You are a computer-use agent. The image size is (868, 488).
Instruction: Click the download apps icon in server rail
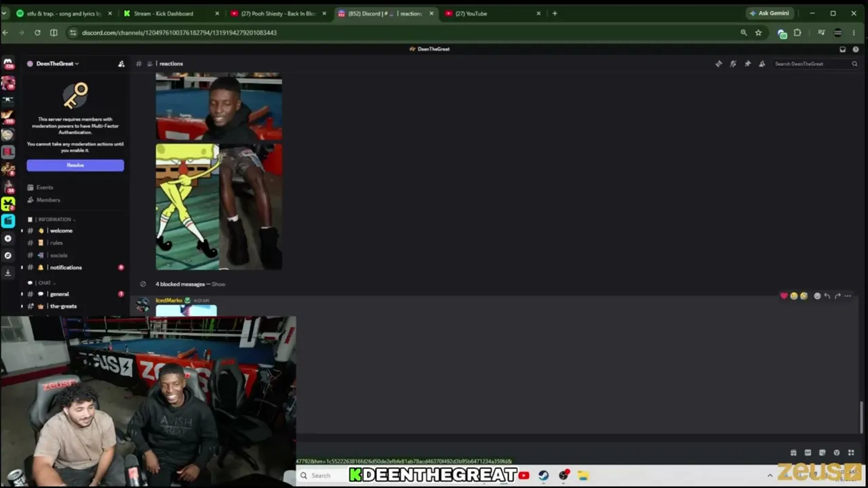(8, 272)
